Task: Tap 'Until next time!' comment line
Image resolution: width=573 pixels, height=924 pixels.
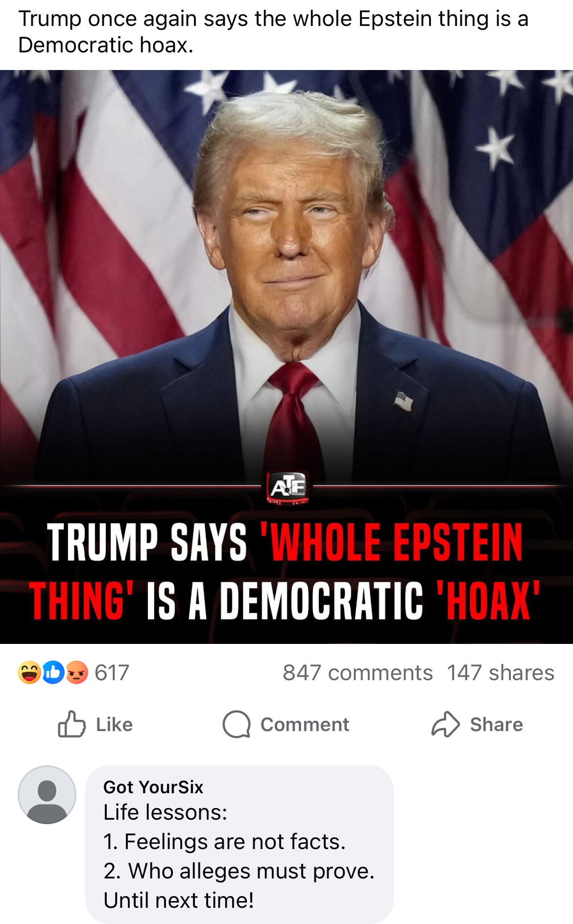Action: coord(179,900)
